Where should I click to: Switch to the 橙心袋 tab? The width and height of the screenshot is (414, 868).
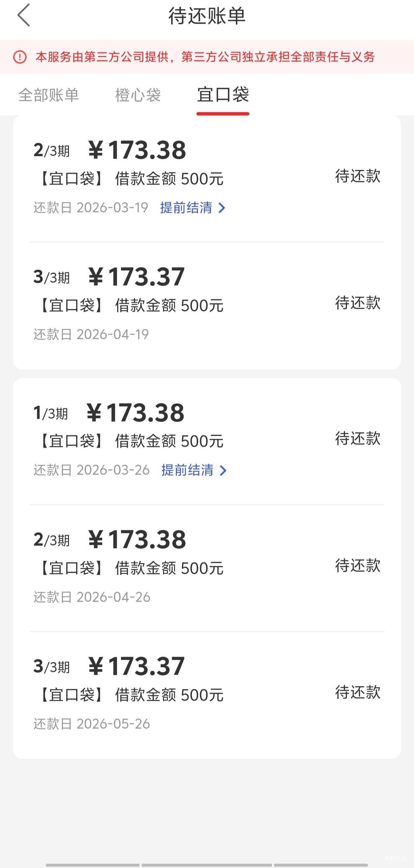(x=138, y=95)
